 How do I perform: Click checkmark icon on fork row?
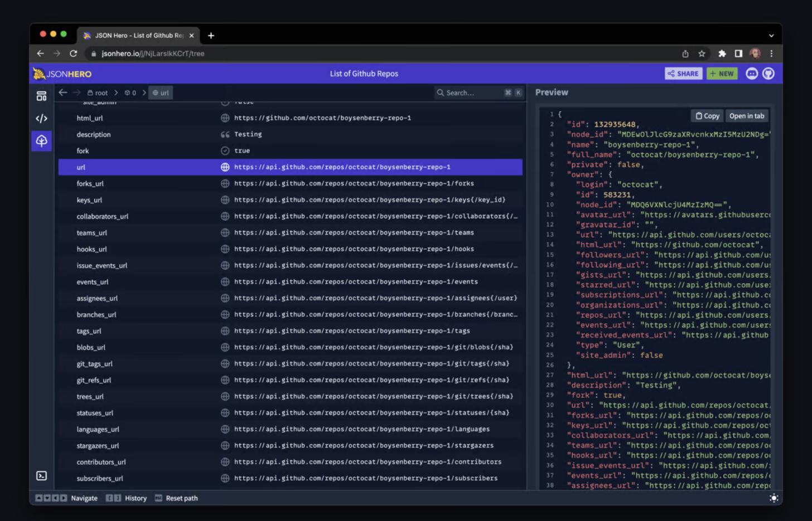tap(225, 151)
